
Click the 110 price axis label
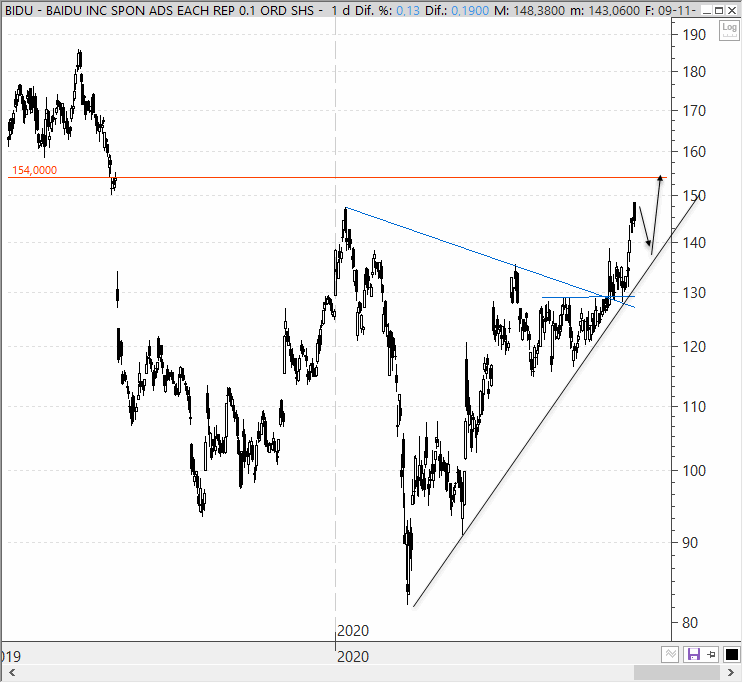(x=694, y=407)
